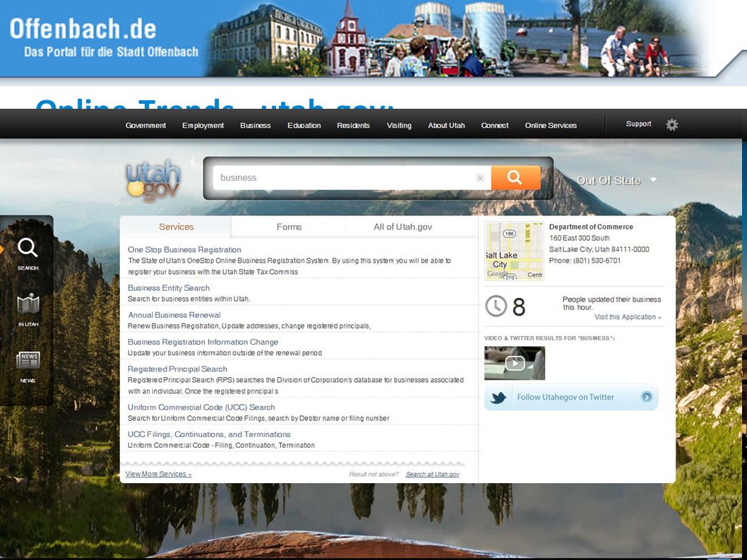Click the arrow on the Follow Twitter button
The width and height of the screenshot is (747, 560).
coord(647,397)
